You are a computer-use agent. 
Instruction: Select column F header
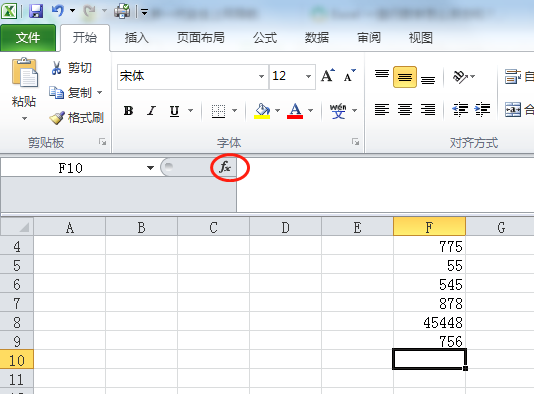click(429, 227)
